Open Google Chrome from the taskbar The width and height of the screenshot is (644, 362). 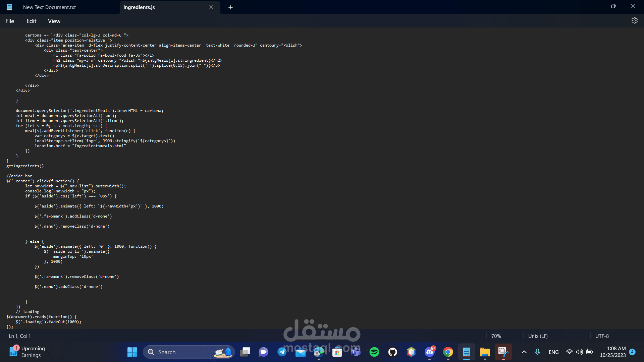coord(448,352)
